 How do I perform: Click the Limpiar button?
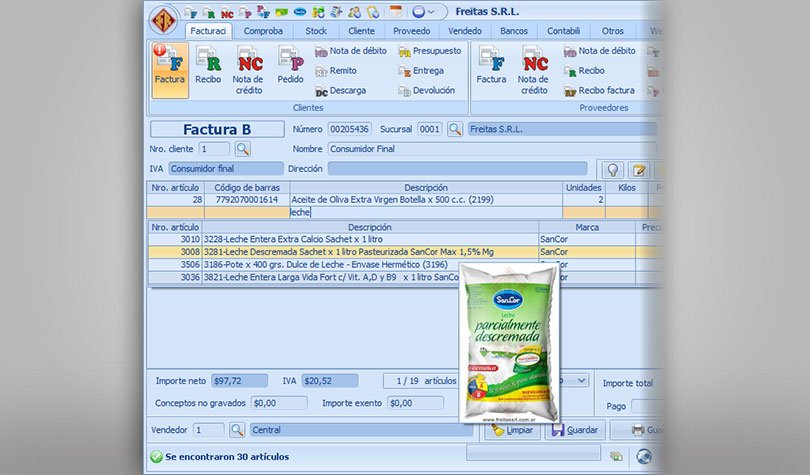pyautogui.click(x=513, y=430)
